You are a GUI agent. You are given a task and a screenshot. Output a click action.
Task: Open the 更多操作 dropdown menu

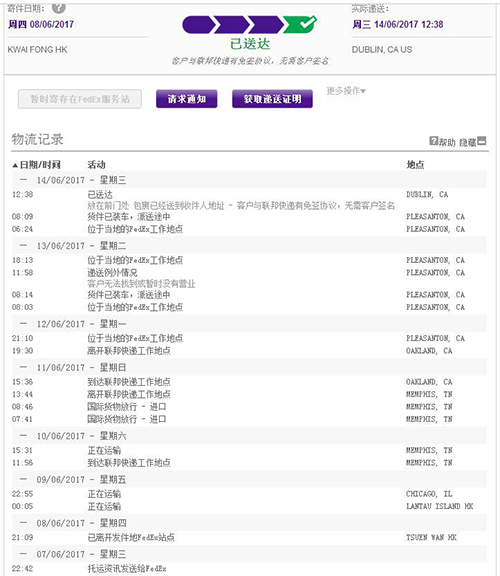point(346,91)
